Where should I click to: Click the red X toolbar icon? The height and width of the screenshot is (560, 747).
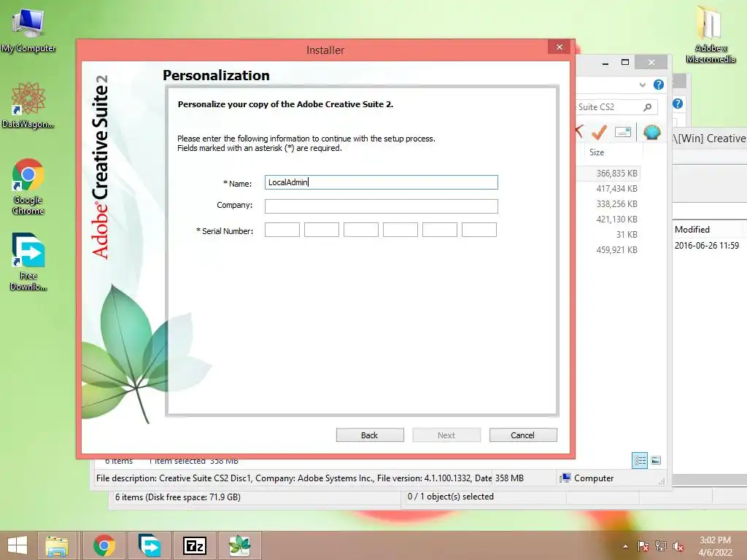tap(579, 132)
